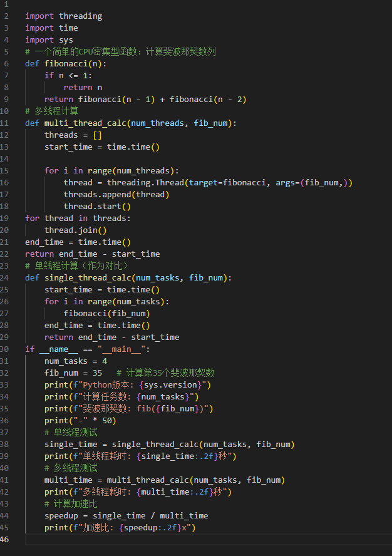This screenshot has height=556, width=392.
Task: Place cursor on 'thread.start()' call
Action: tap(97, 206)
